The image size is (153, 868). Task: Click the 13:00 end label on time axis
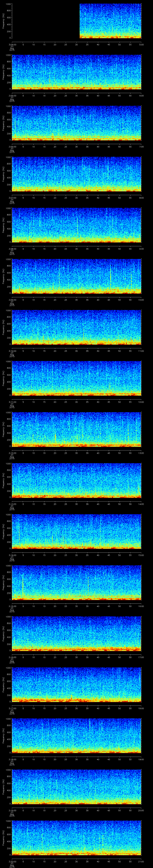(141, 453)
